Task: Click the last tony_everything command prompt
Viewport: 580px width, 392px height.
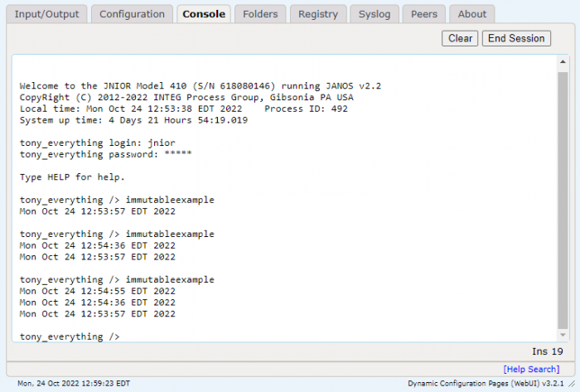Action: click(x=70, y=336)
